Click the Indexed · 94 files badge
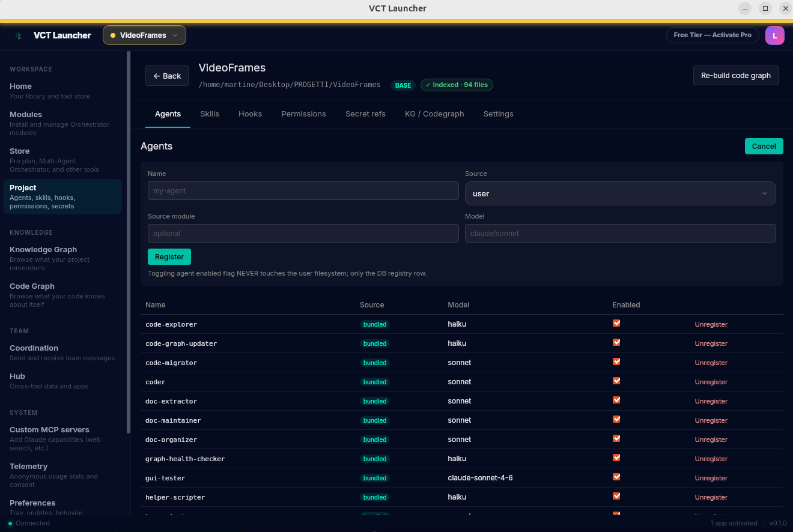The width and height of the screenshot is (793, 532). tap(457, 85)
